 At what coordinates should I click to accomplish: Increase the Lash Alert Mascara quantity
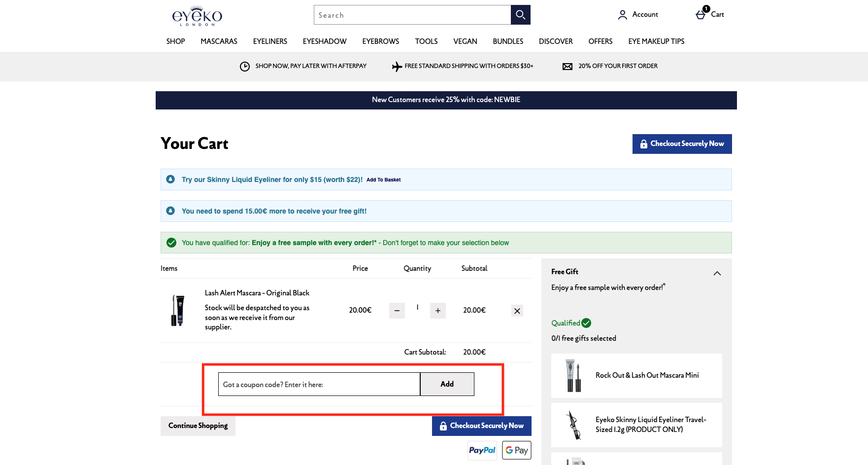[x=438, y=311]
